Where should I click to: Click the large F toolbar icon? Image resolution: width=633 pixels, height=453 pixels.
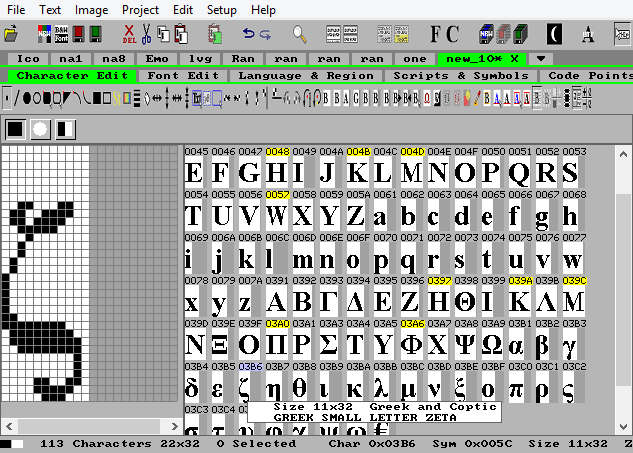coord(435,34)
